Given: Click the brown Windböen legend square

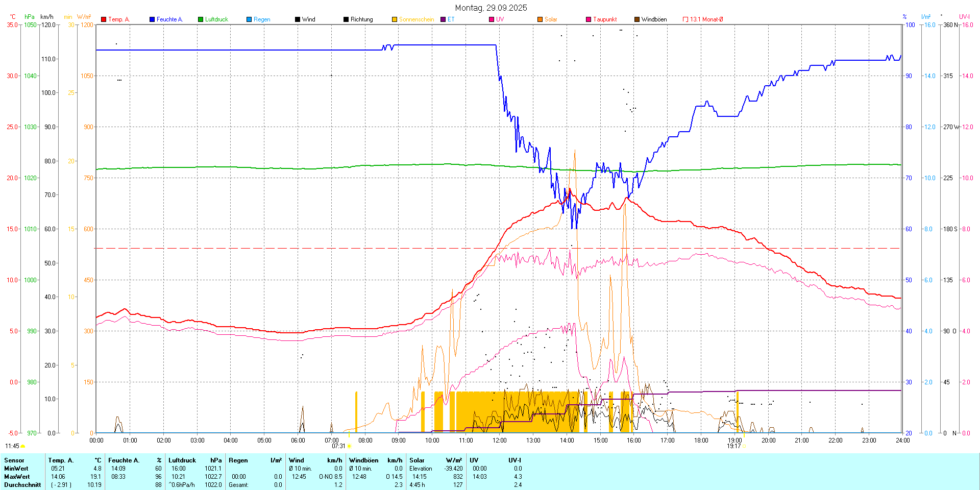Looking at the screenshot, I should pyautogui.click(x=637, y=19).
